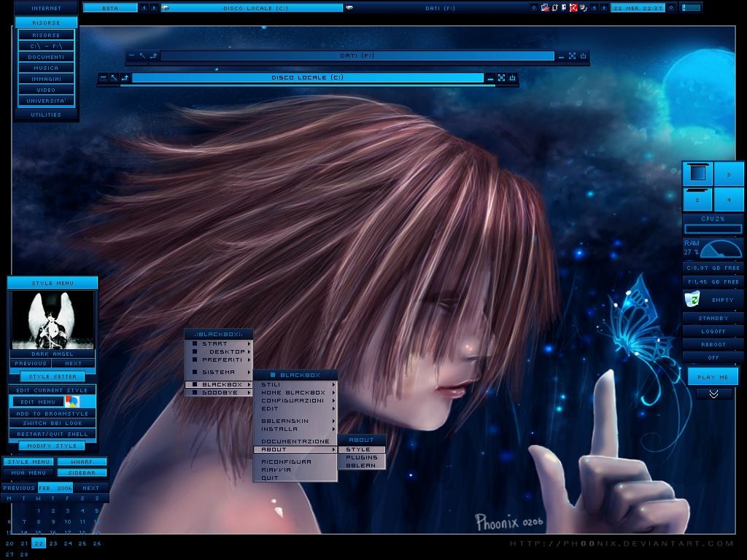Expand the STILI submenu
The width and height of the screenshot is (747, 560).
[295, 384]
